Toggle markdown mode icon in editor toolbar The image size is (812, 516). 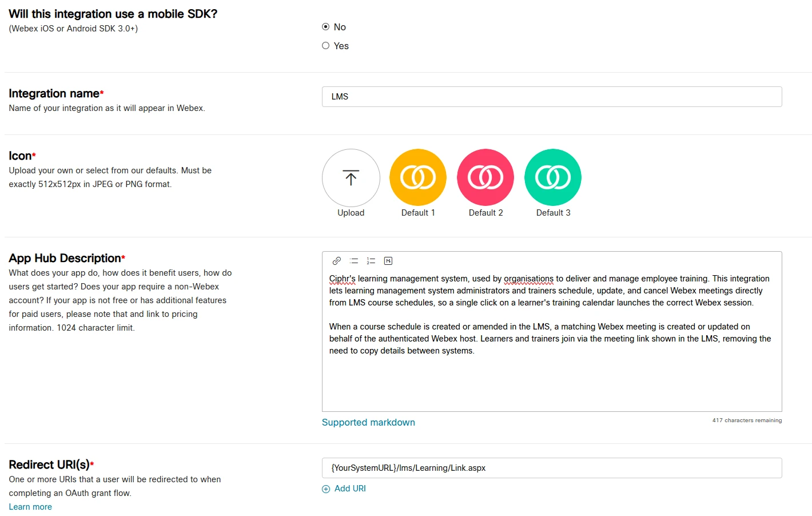click(388, 261)
